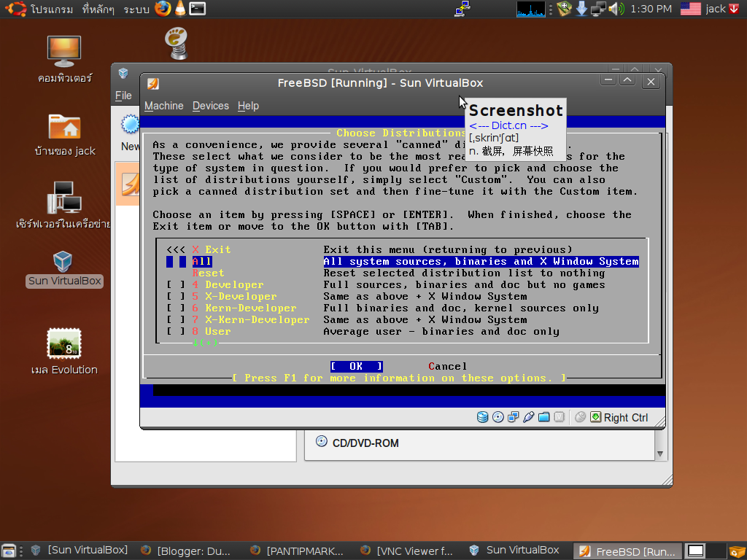Toggle the Kern-Developer distribution checkbox
Screen dimensions: 747x560
point(176,308)
